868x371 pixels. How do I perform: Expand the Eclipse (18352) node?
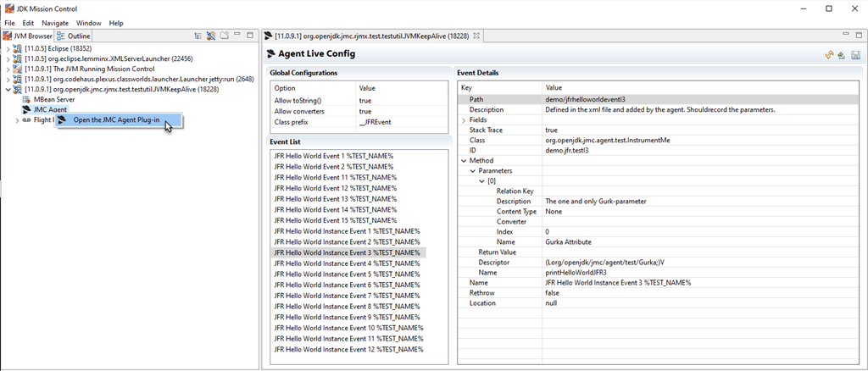(x=8, y=48)
